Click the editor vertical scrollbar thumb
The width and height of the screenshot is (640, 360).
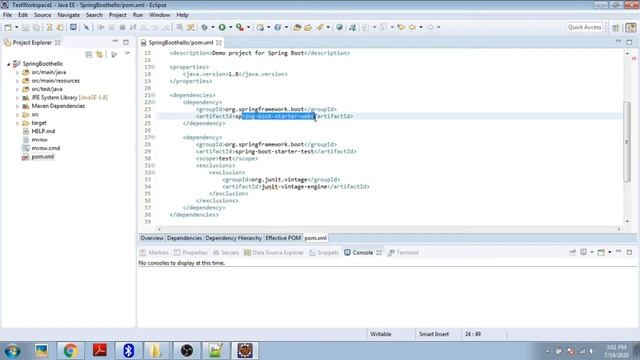(x=627, y=141)
